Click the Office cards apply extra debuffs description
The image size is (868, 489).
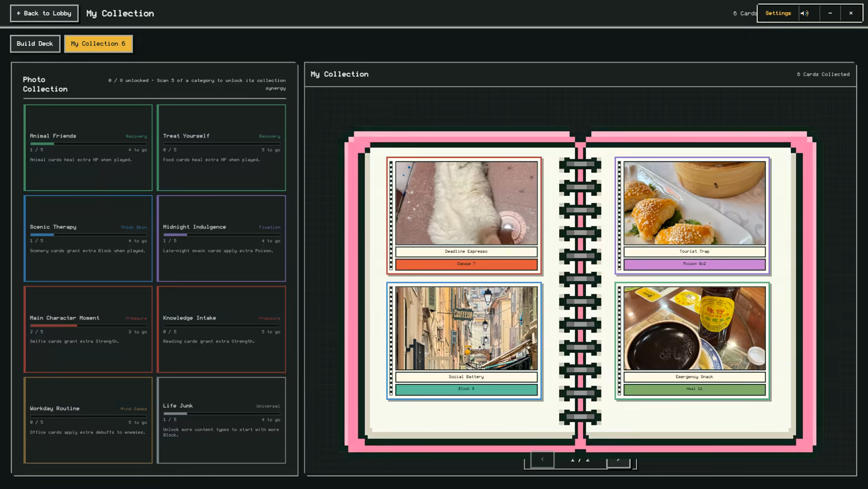pyautogui.click(x=88, y=432)
